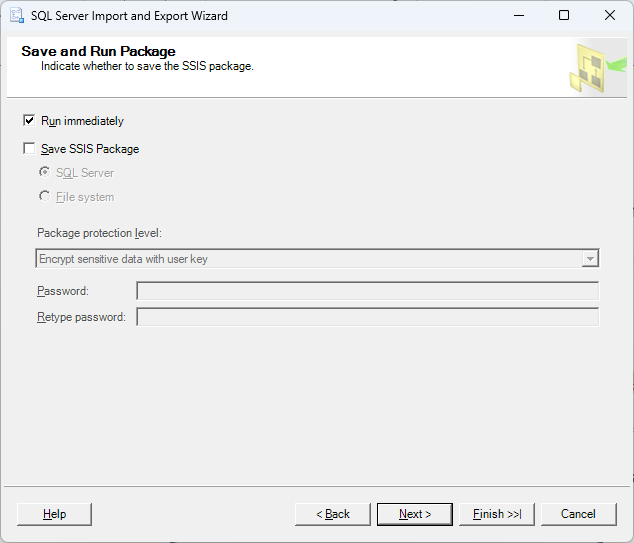Go back with the Back button
Viewport: 634px width, 543px height.
click(333, 514)
